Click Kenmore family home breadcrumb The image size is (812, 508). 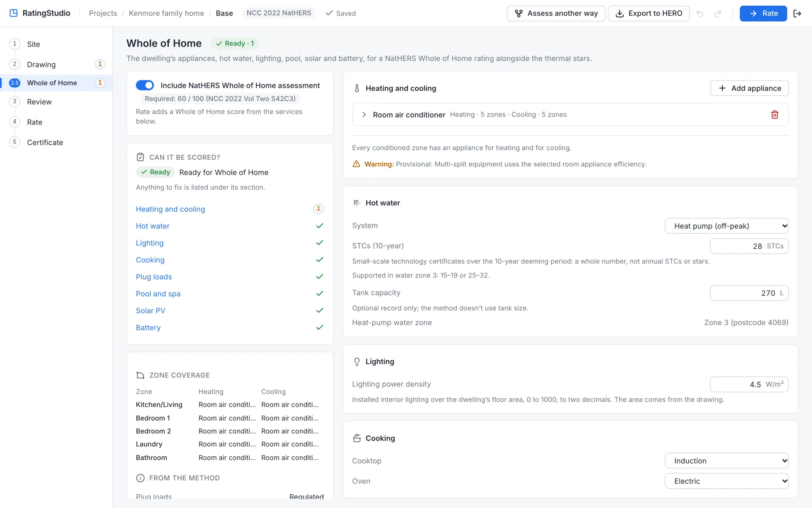pyautogui.click(x=166, y=13)
